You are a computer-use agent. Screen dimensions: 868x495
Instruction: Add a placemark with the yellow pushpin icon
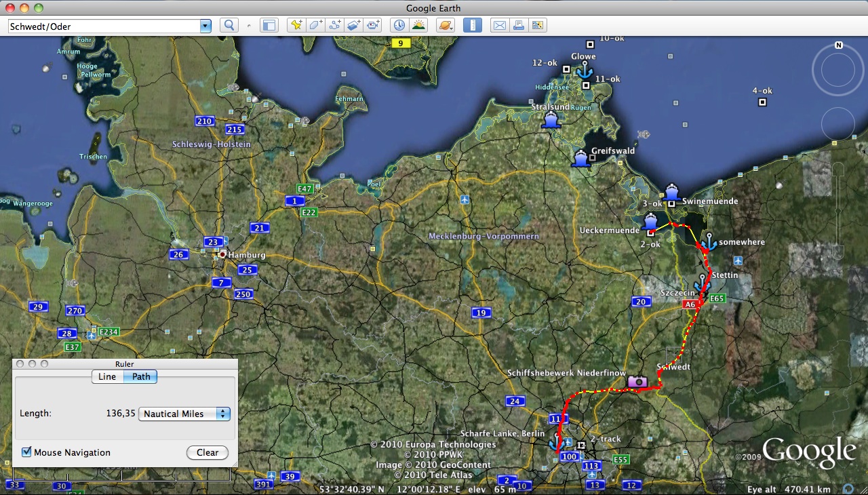click(296, 26)
